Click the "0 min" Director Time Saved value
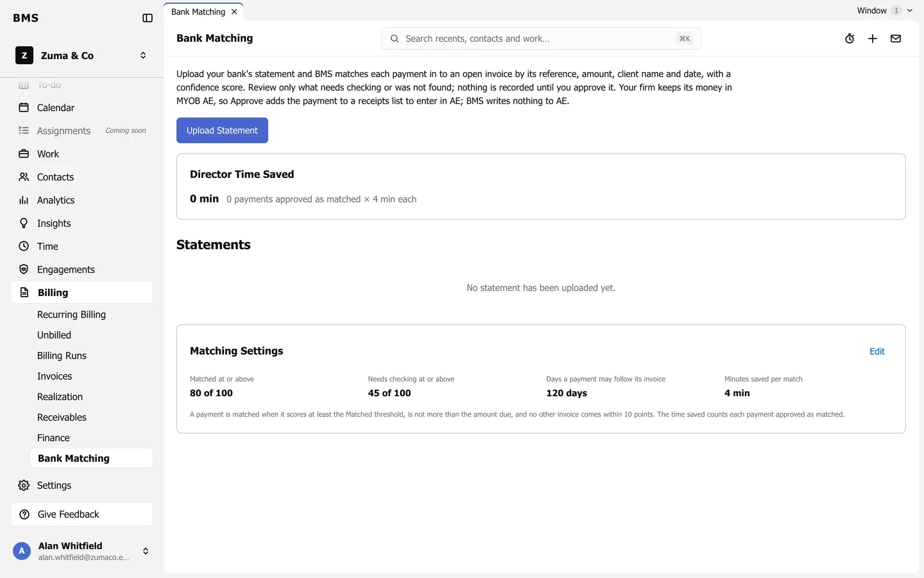This screenshot has height=578, width=924. [204, 199]
